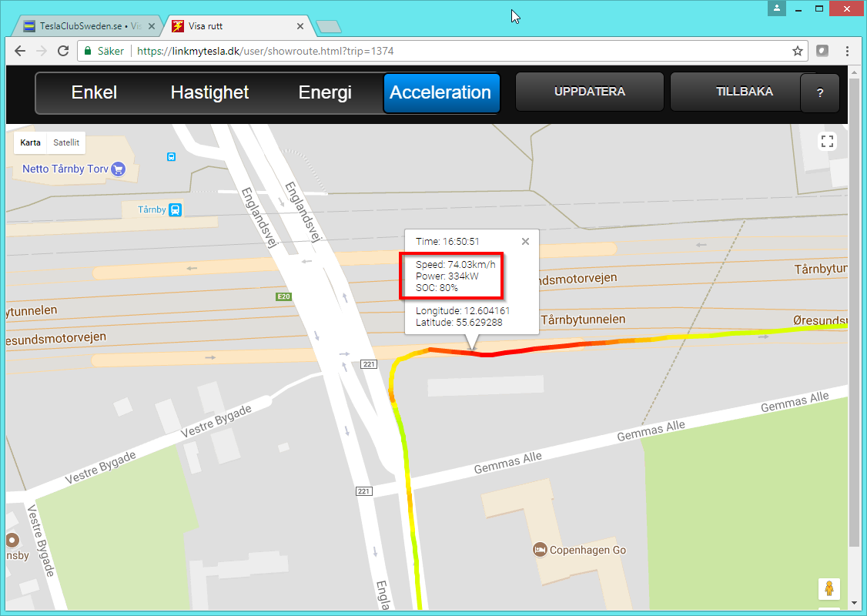Select the Enkel view tab

(94, 92)
